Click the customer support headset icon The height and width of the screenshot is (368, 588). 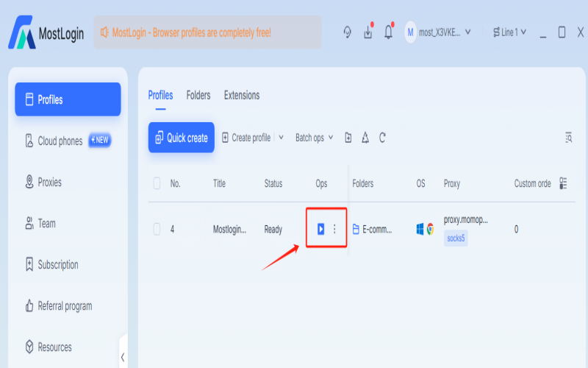(x=348, y=32)
